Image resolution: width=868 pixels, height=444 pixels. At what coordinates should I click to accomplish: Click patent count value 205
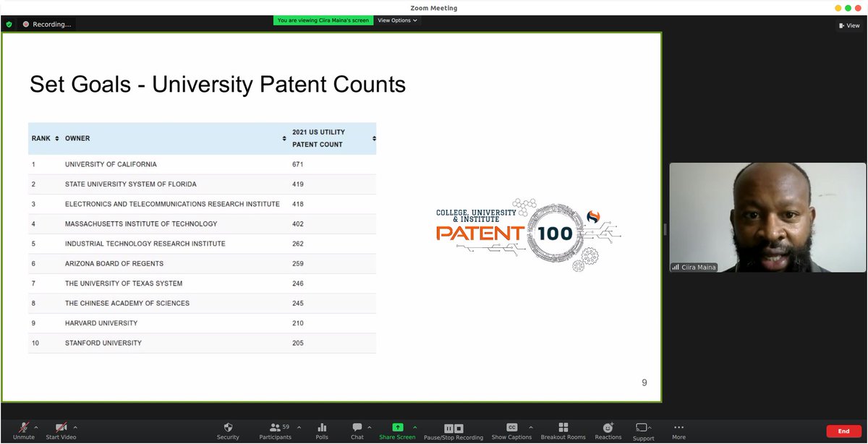[x=297, y=343]
